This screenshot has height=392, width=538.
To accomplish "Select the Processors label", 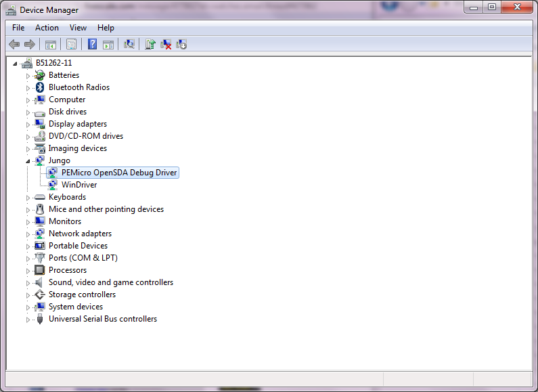I will pyautogui.click(x=68, y=270).
